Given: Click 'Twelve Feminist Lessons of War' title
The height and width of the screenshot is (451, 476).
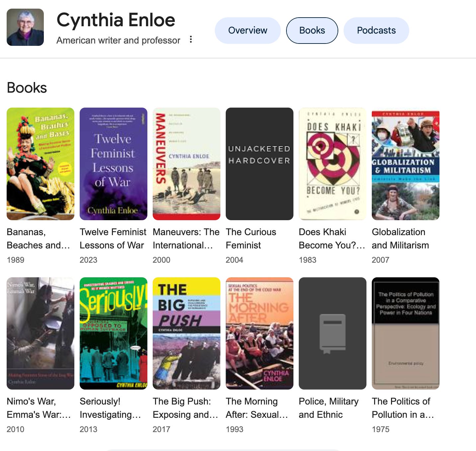Looking at the screenshot, I should click(113, 238).
